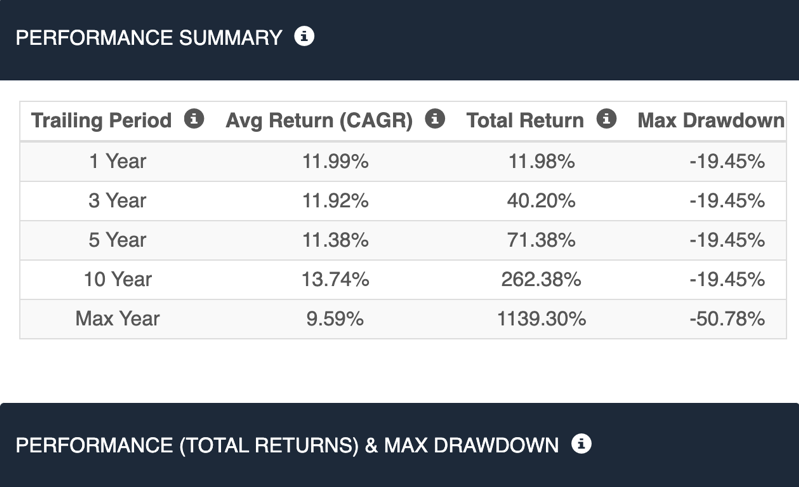The width and height of the screenshot is (799, 487).
Task: Choose the 5 Year row label
Action: (x=117, y=240)
